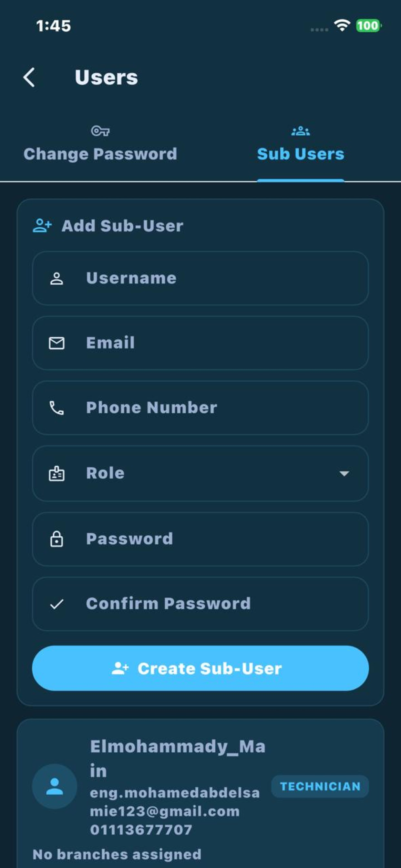This screenshot has width=401, height=868.
Task: Click the add-person icon beside Add Sub-User
Action: pyautogui.click(x=42, y=225)
